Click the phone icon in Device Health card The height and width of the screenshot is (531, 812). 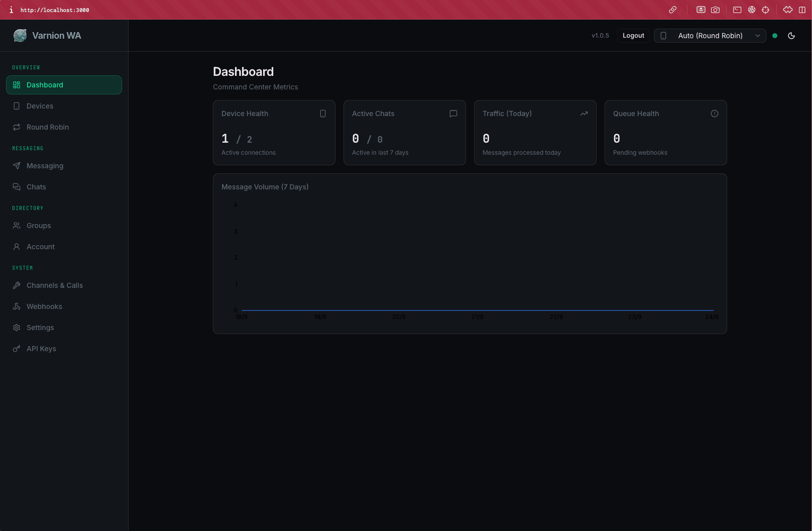click(323, 114)
